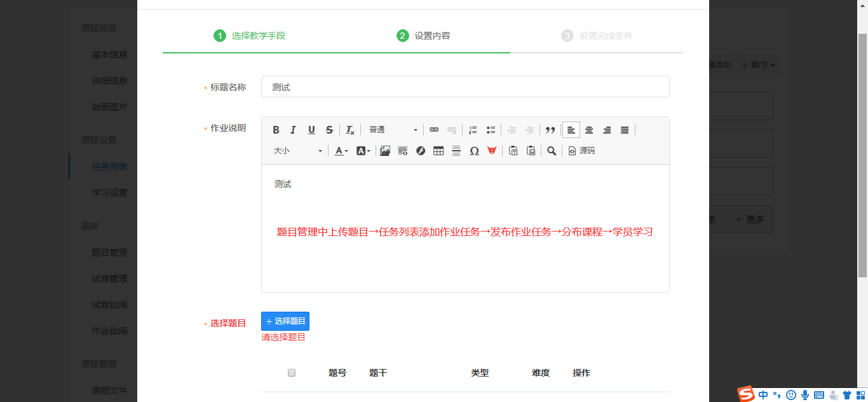Screen dimensions: 868x402
Task: Click the insert link icon
Action: 434,130
